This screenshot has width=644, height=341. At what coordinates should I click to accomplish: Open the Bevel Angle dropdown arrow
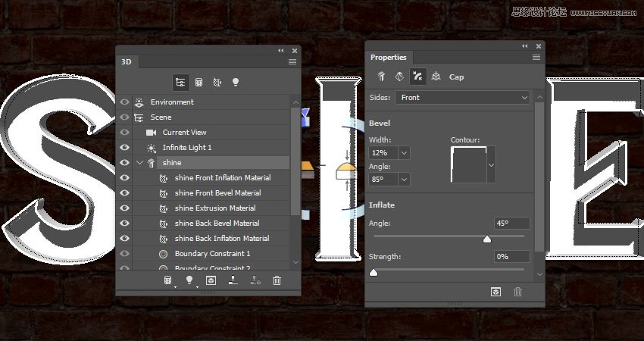coord(404,180)
